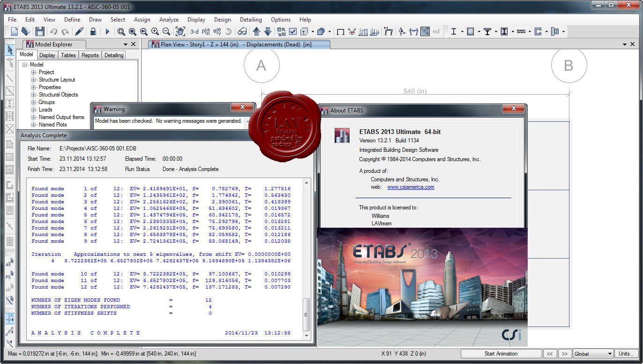Click the Restore Previous Zoom icon

pyautogui.click(x=144, y=31)
